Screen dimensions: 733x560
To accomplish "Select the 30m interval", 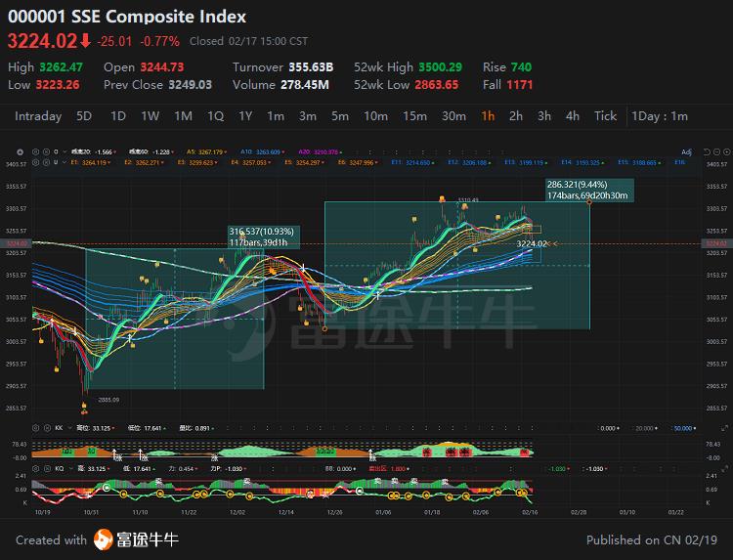I will (453, 116).
